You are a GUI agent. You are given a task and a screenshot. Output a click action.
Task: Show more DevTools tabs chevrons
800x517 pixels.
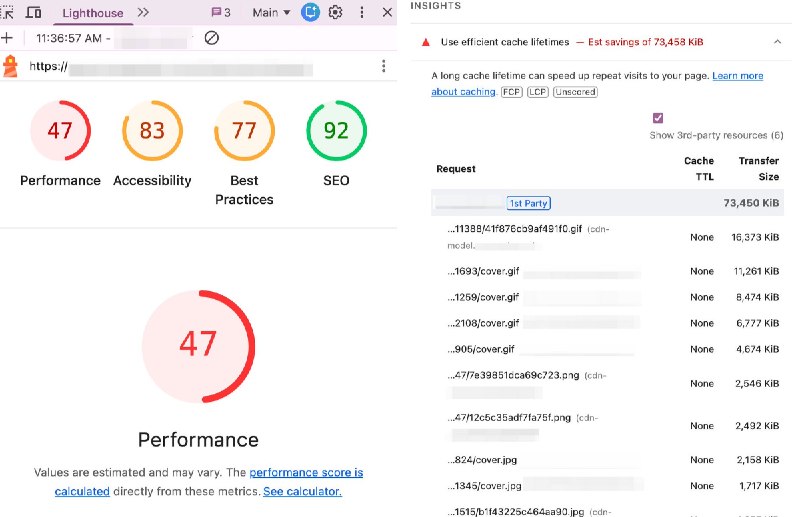(x=143, y=12)
